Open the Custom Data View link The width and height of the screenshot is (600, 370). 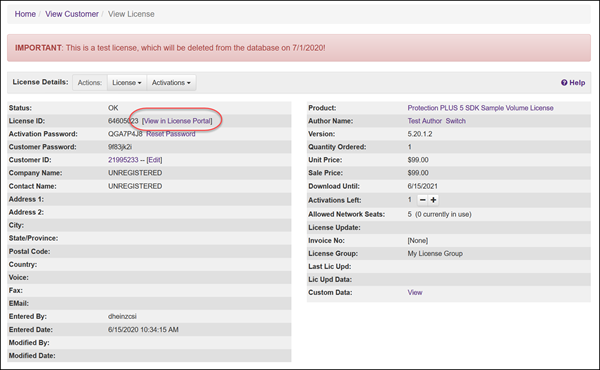[x=415, y=292]
